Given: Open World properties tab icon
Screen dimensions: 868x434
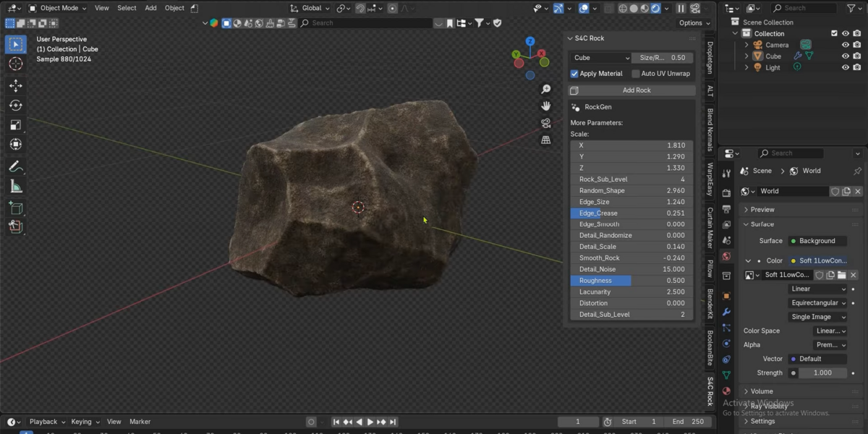Looking at the screenshot, I should click(726, 256).
